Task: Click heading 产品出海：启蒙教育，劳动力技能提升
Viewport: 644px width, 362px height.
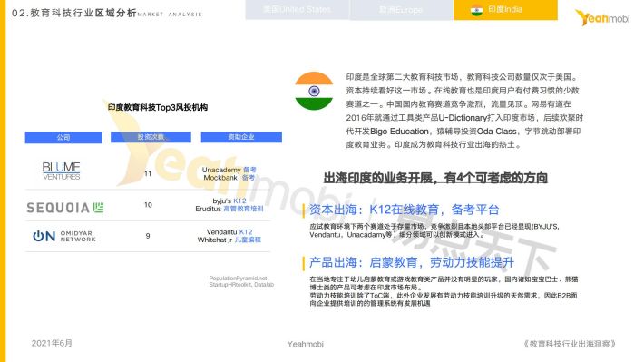Action: tap(412, 262)
